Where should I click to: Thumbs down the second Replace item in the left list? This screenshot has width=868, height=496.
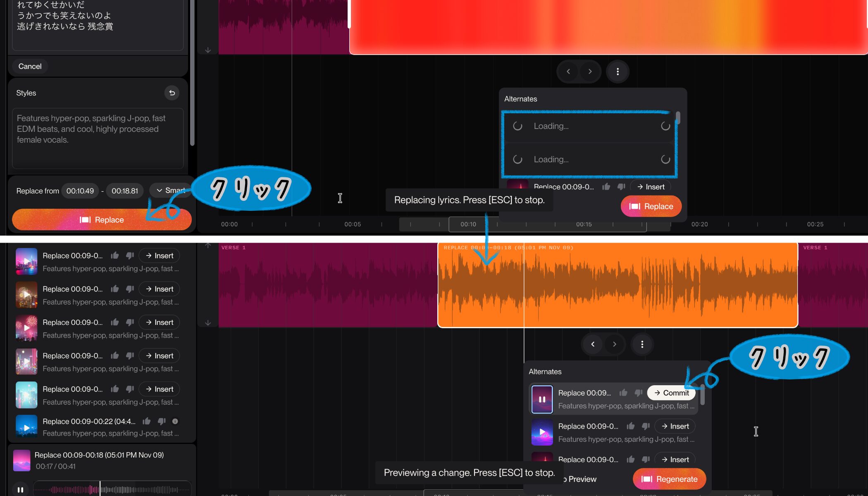click(130, 289)
